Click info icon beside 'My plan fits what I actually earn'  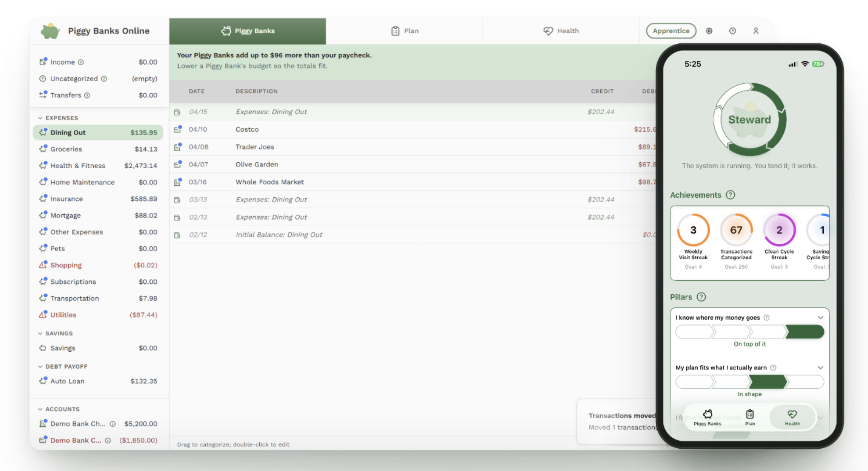pyautogui.click(x=774, y=368)
